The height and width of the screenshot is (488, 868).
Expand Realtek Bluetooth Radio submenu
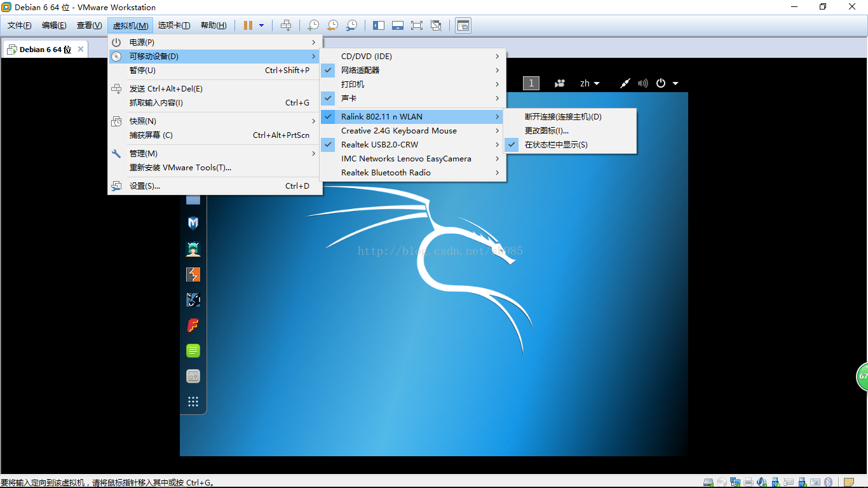point(412,172)
